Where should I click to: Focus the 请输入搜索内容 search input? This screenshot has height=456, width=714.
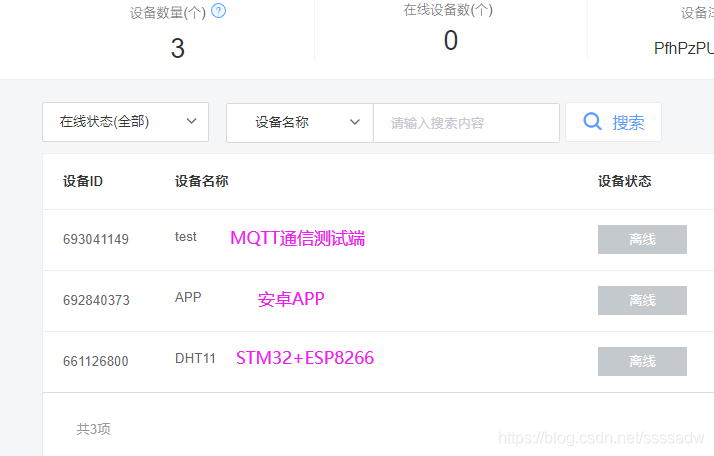point(466,123)
